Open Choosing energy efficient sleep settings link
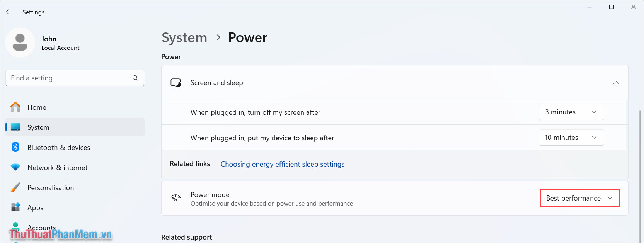Viewport: 644px width, 243px height. point(282,164)
